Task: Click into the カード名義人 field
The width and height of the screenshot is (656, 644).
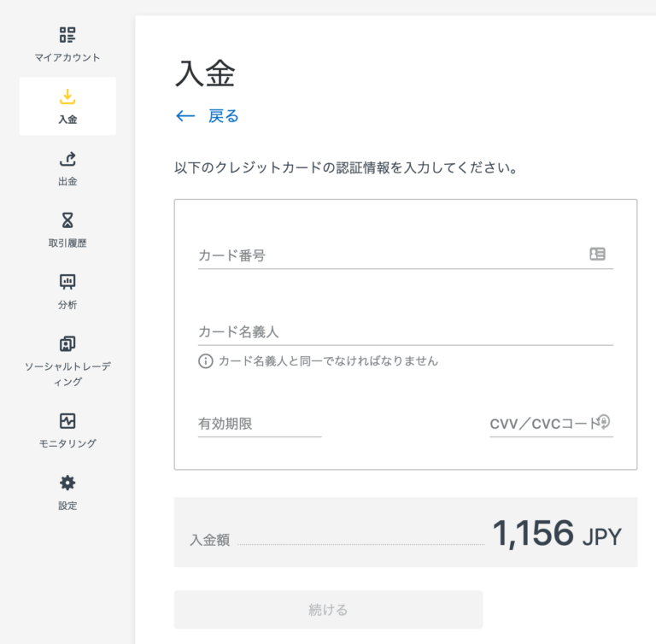Action: [x=405, y=331]
